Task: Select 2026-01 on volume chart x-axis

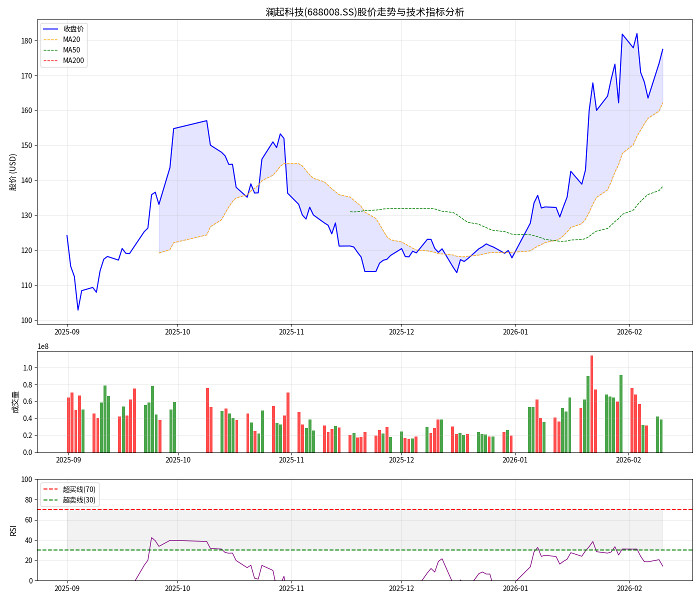Action: point(515,460)
